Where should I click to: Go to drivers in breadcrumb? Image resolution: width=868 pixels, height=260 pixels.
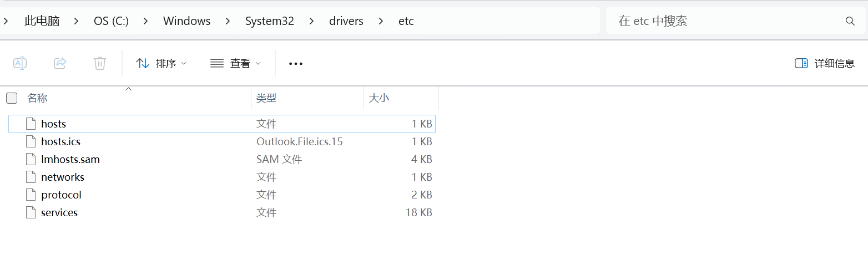346,21
